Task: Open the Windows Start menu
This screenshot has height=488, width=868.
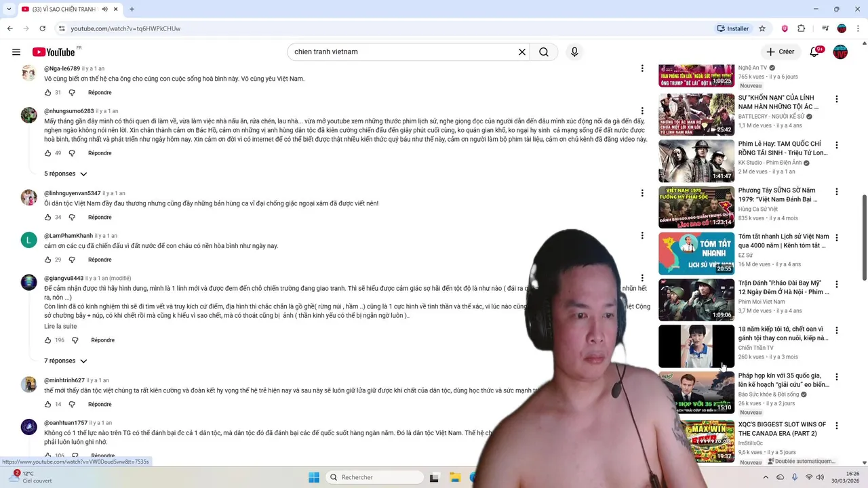Action: click(x=314, y=477)
